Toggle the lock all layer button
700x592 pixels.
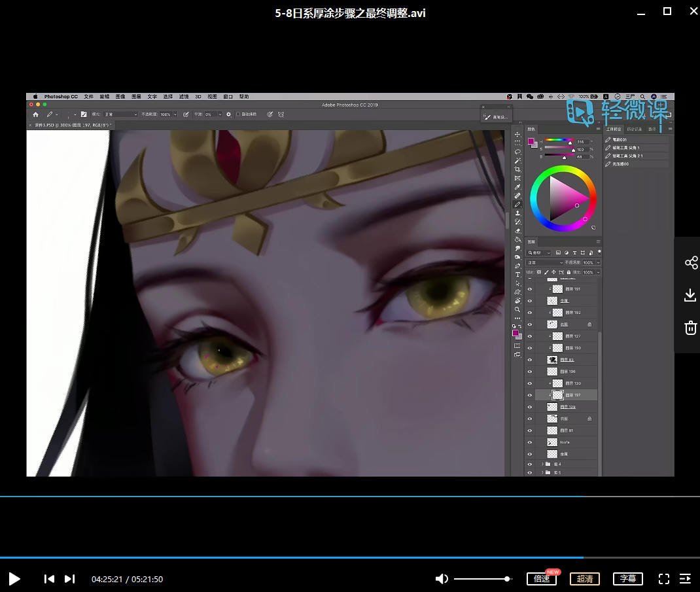(569, 272)
